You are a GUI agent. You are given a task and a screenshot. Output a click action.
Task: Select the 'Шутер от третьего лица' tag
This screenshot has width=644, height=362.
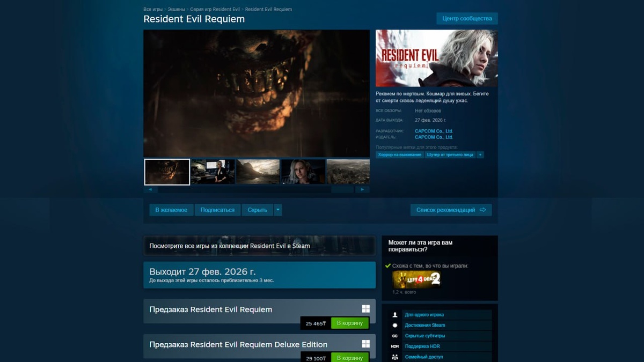click(450, 154)
